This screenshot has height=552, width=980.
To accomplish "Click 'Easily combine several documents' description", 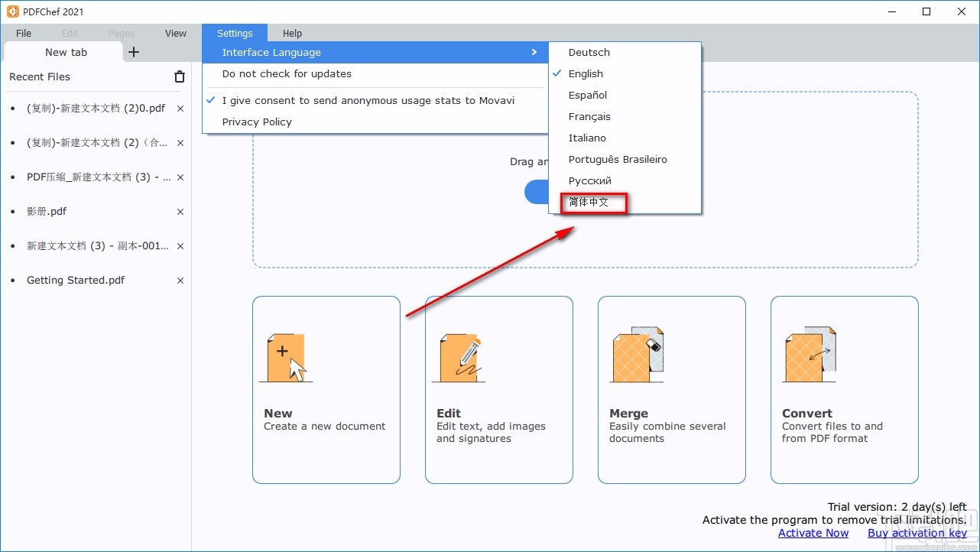I will [x=667, y=433].
